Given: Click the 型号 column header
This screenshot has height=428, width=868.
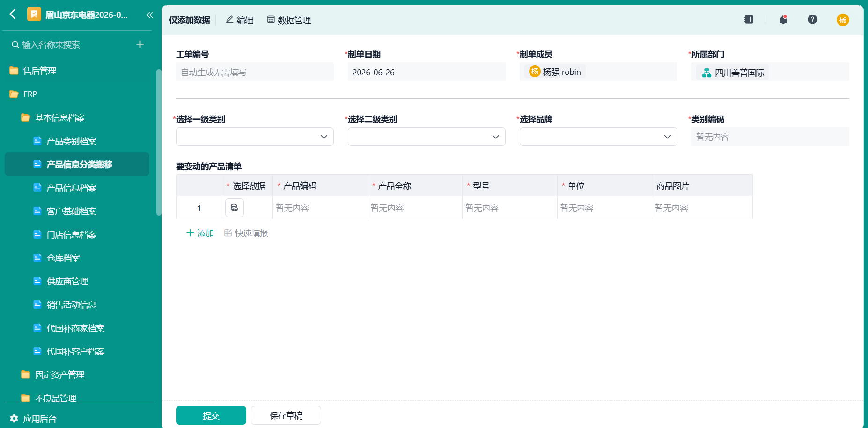Looking at the screenshot, I should (x=510, y=186).
